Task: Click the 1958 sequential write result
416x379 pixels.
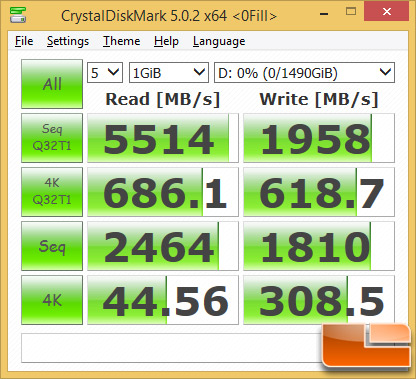Action: 319,138
